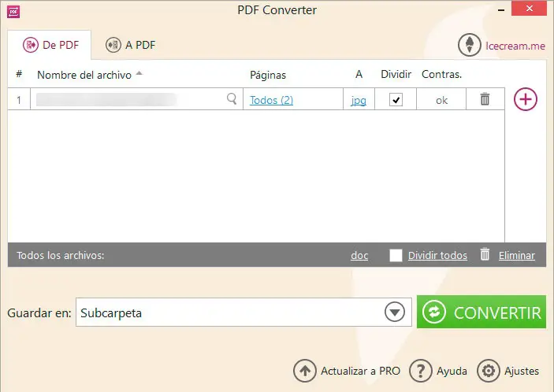Image resolution: width=554 pixels, height=392 pixels.
Task: Click the Eliminar link to remove all
Action: pyautogui.click(x=516, y=255)
